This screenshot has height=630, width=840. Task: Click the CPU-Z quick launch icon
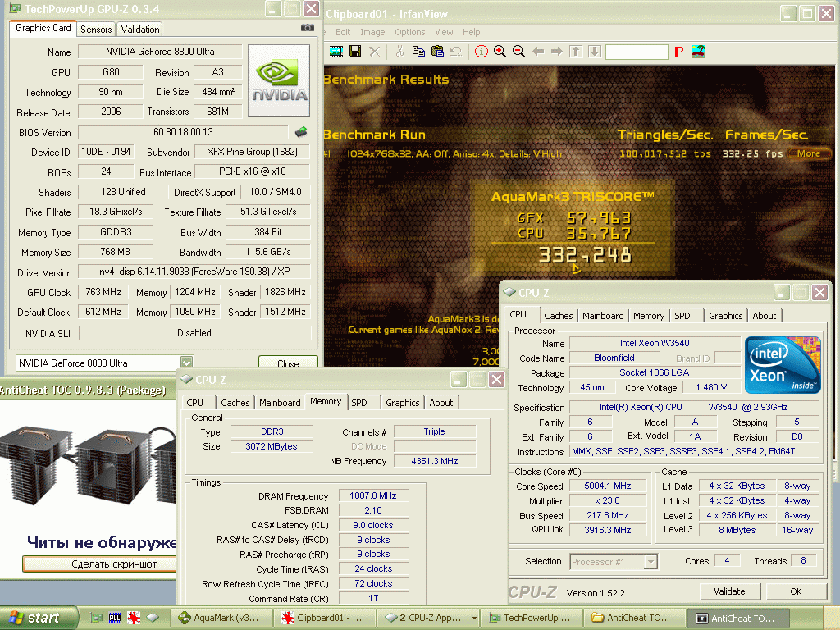tap(153, 618)
